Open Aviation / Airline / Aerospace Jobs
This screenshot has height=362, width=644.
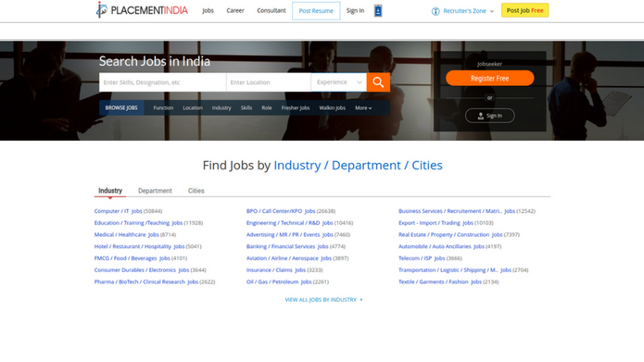click(289, 258)
